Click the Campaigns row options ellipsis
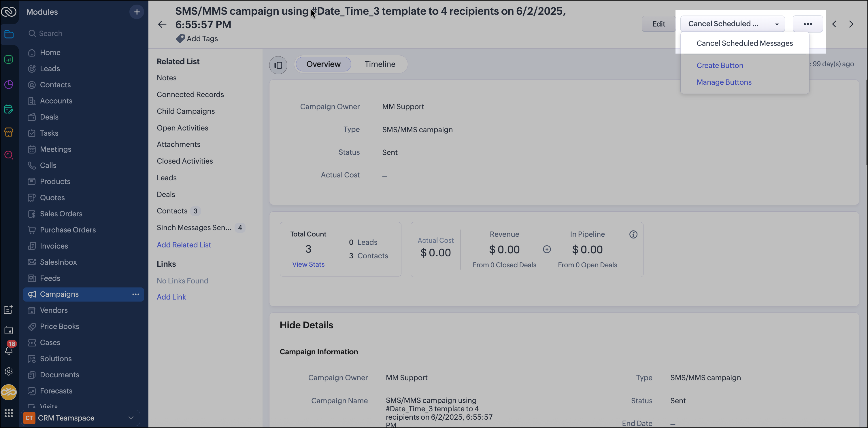The image size is (868, 428). [135, 295]
